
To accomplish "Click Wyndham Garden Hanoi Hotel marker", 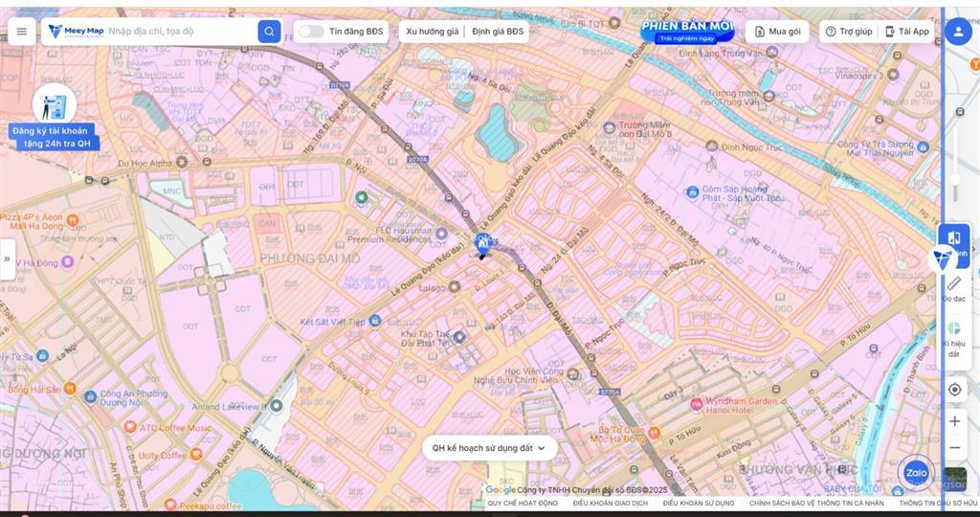I will pos(697,404).
